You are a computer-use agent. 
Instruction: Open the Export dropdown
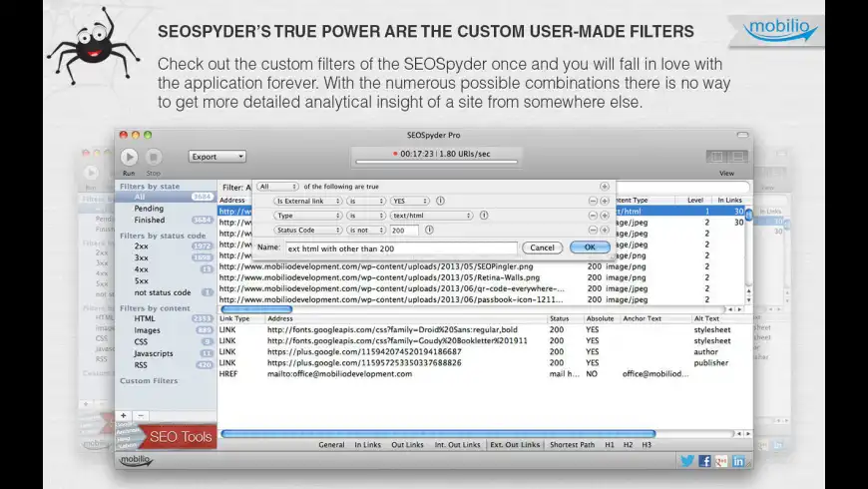coord(217,157)
